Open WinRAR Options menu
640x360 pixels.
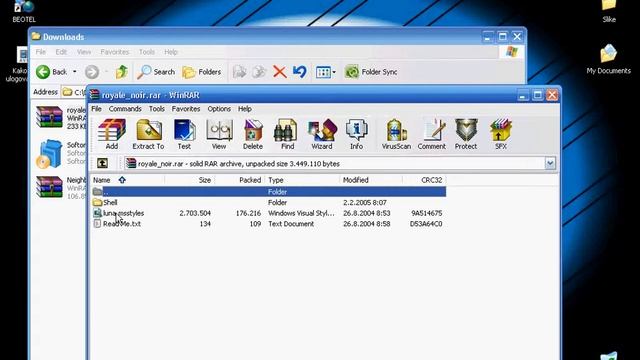[x=219, y=109]
